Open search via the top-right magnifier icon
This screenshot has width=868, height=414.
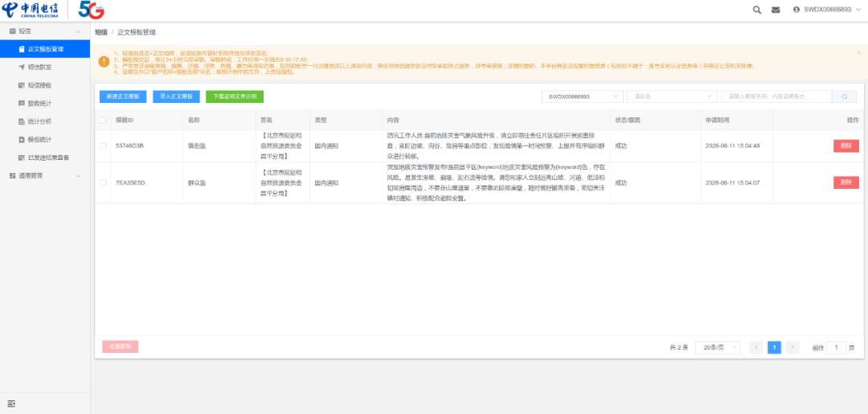pos(757,10)
